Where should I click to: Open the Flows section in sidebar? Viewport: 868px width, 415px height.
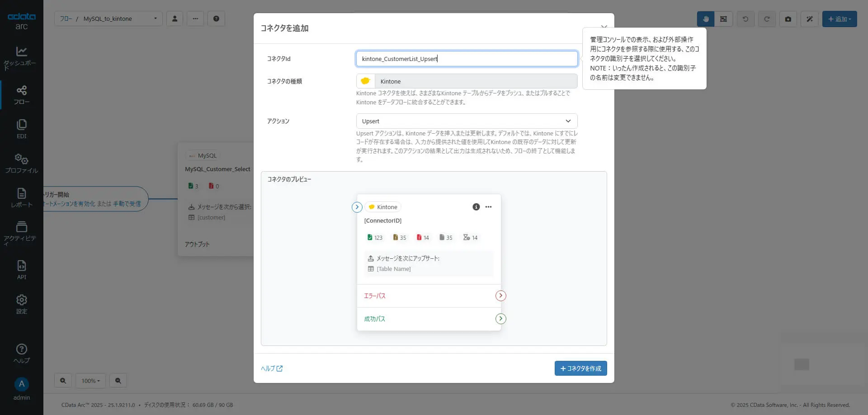(x=21, y=95)
